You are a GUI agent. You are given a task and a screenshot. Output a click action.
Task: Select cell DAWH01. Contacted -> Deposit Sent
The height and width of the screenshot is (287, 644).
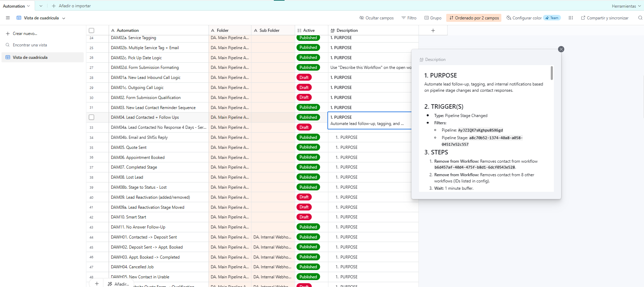click(x=158, y=237)
